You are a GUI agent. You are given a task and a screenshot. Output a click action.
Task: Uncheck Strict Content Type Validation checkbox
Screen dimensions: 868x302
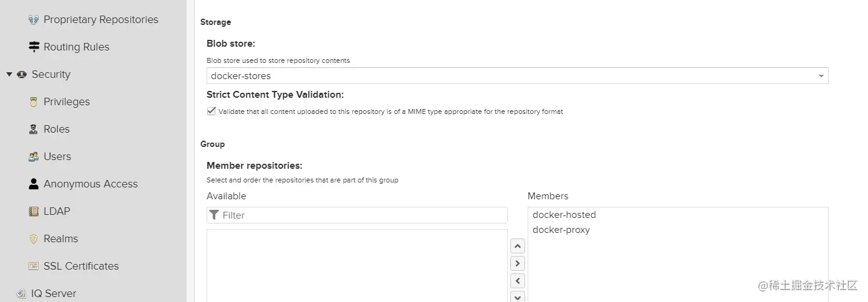211,111
